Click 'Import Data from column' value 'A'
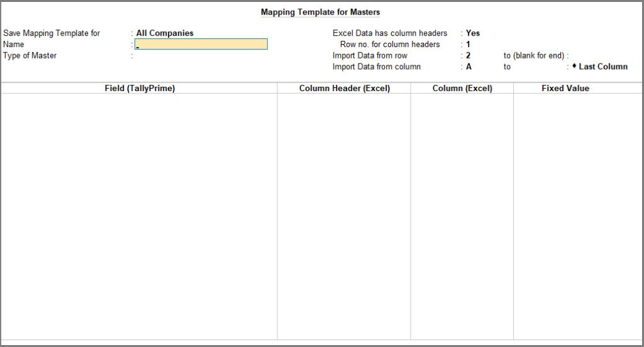Screen dimensions: 644x347 click(x=469, y=67)
